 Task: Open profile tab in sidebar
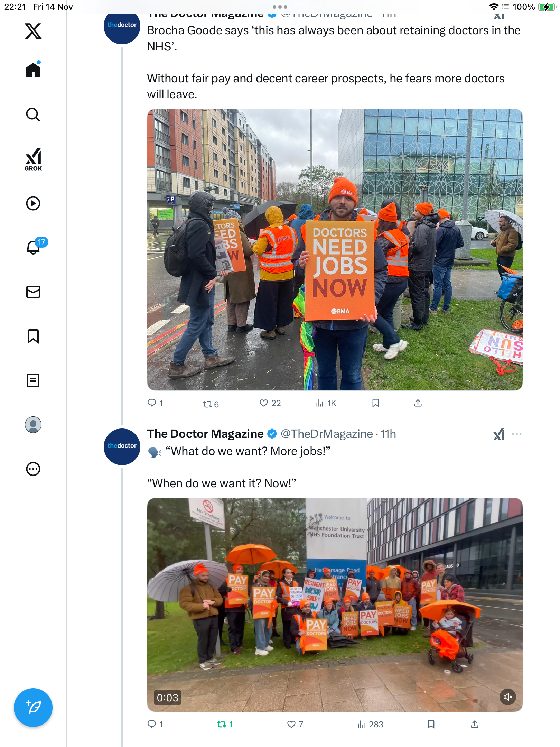point(33,425)
